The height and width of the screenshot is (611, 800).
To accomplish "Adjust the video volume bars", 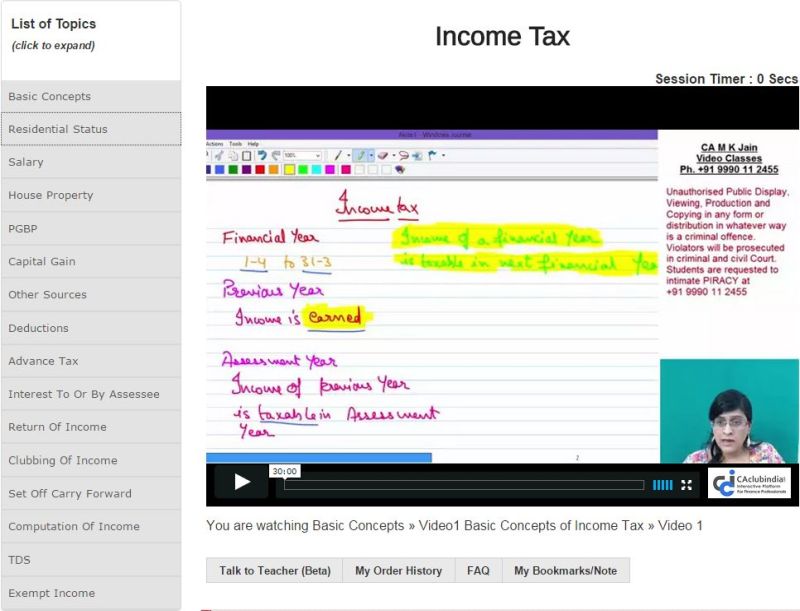I will tap(662, 485).
